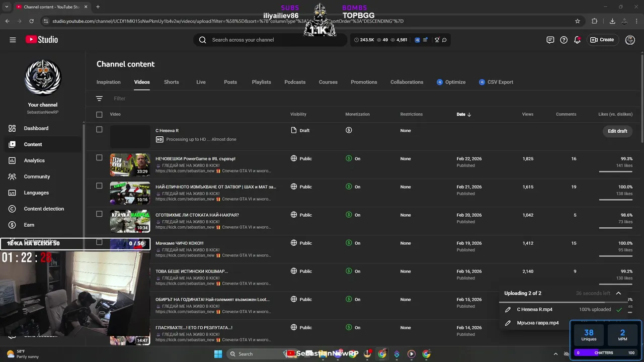644x362 pixels.
Task: Click the edit pencil beside Мръсна гавра.mp4
Action: 508,323
